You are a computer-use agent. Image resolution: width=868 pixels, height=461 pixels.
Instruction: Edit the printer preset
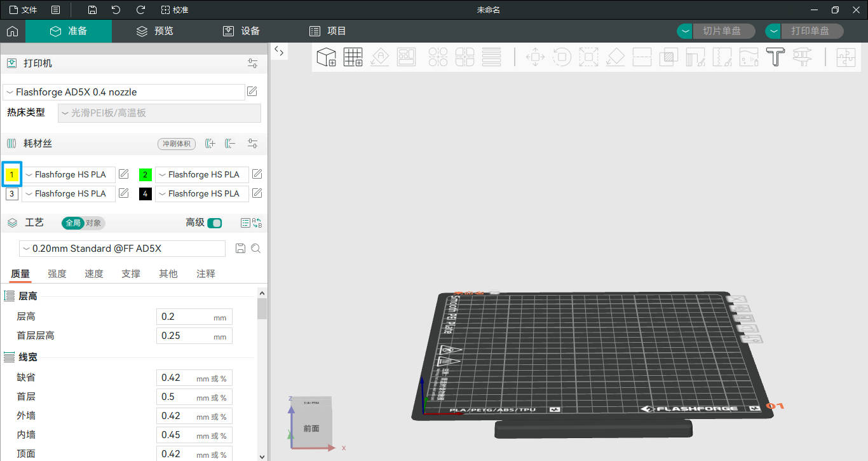[x=252, y=92]
